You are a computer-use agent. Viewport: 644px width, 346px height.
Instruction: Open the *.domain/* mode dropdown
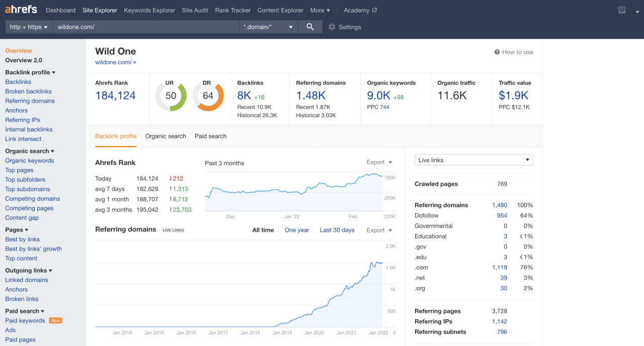pos(268,27)
